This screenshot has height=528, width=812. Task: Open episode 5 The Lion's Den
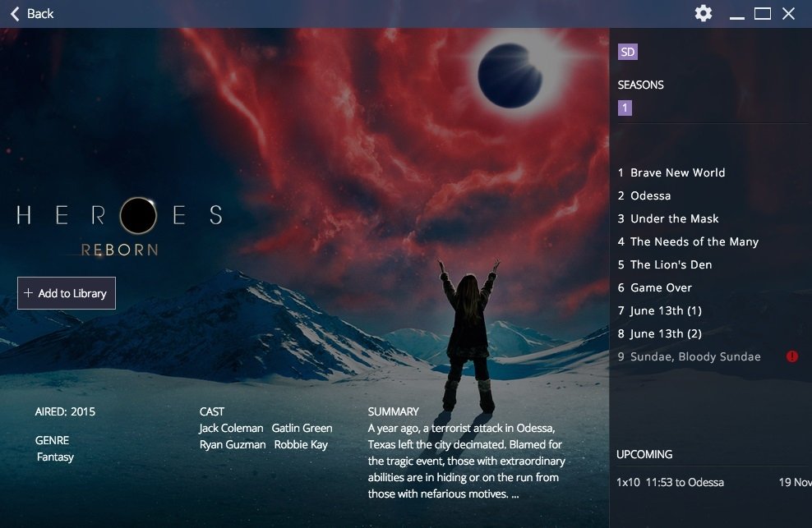click(x=664, y=264)
